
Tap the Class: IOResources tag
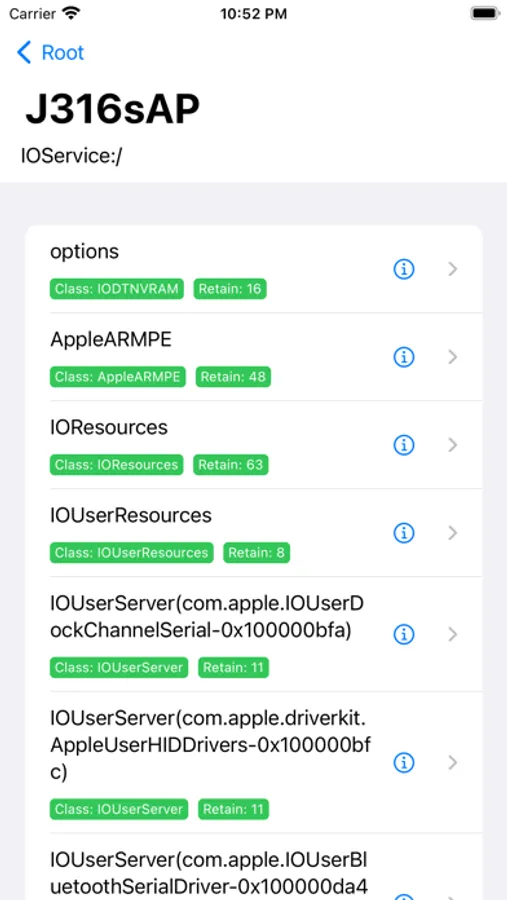pyautogui.click(x=117, y=464)
